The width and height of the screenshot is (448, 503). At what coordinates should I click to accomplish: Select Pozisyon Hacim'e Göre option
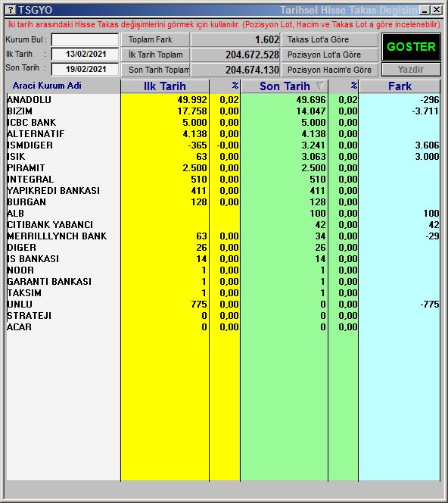click(330, 70)
